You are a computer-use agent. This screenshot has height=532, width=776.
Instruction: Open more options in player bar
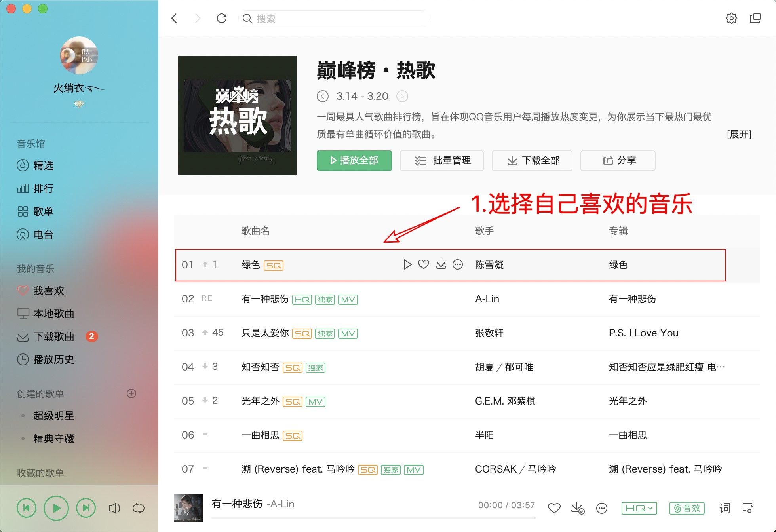602,508
